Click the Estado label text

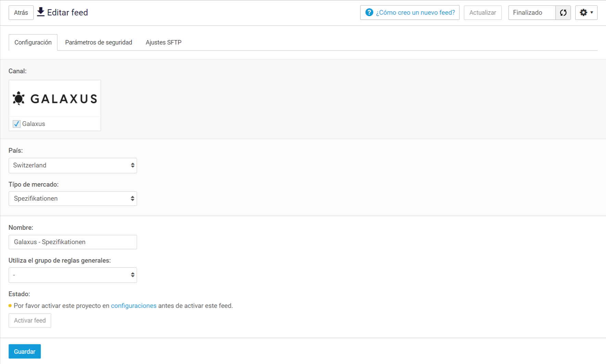(x=19, y=294)
